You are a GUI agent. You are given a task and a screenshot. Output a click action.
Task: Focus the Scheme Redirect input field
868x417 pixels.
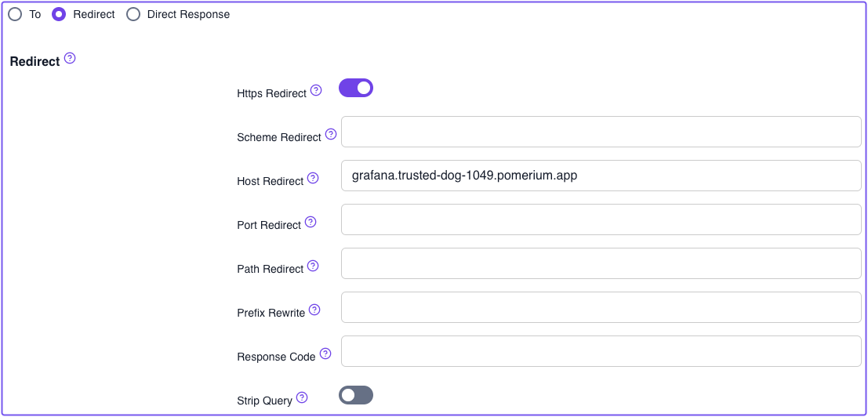601,132
